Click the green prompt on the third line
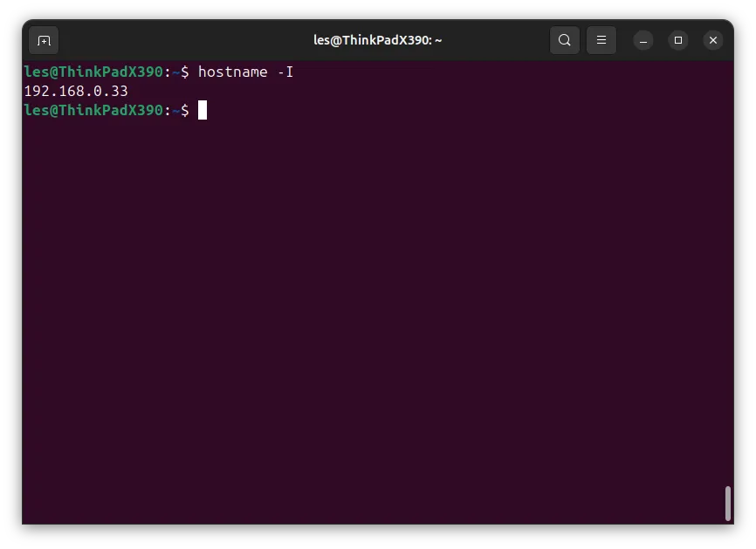Screen dimensions: 756x549 click(93, 110)
